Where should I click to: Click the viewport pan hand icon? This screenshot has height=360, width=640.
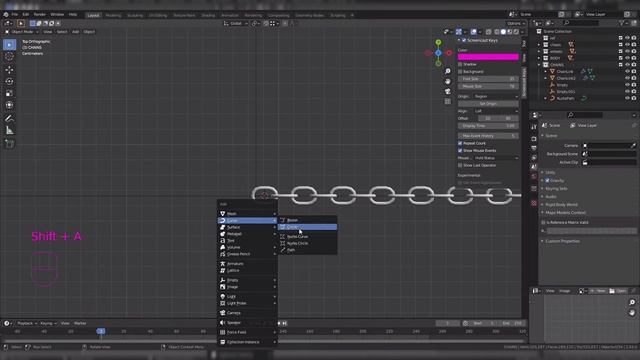coord(448,81)
